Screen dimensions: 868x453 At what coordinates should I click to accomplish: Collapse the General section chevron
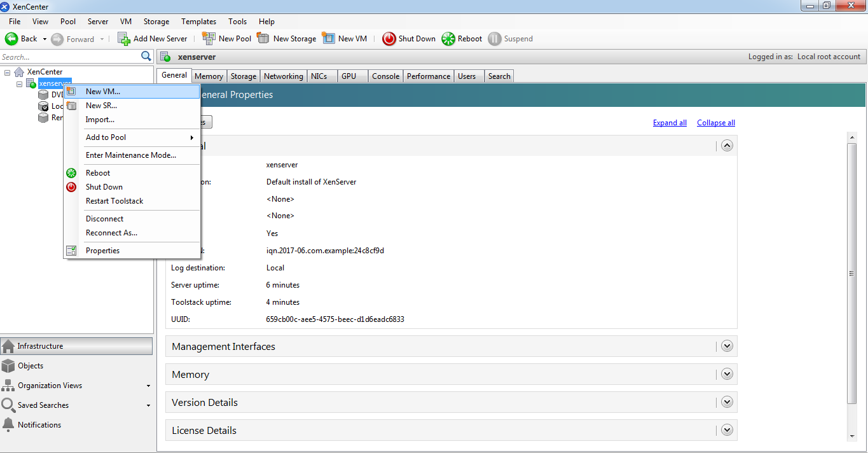[727, 146]
